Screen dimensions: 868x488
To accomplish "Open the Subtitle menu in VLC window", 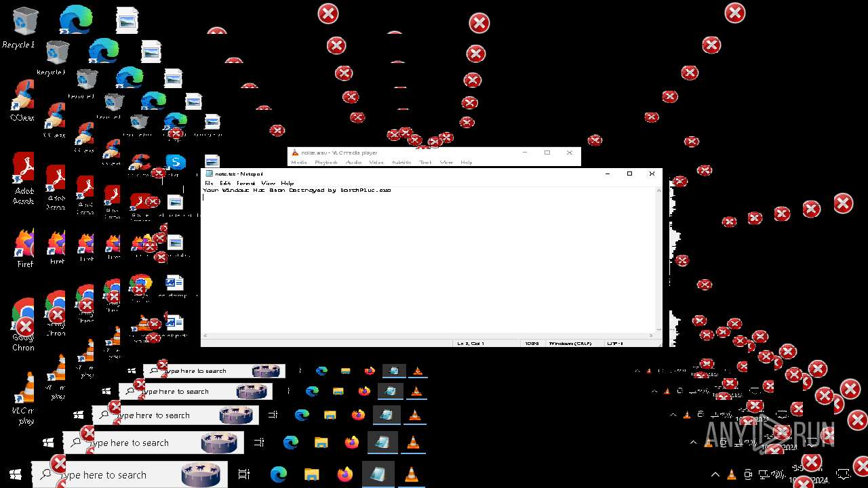I will click(x=401, y=162).
